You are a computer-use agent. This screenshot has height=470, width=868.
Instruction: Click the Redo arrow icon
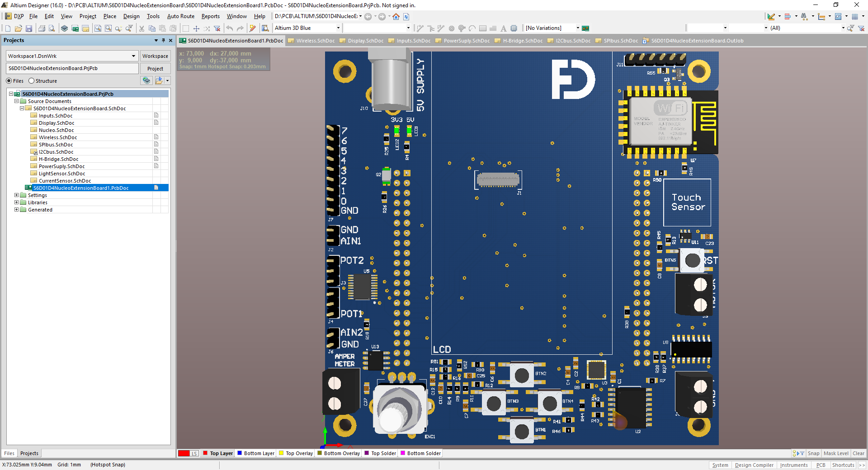(240, 28)
